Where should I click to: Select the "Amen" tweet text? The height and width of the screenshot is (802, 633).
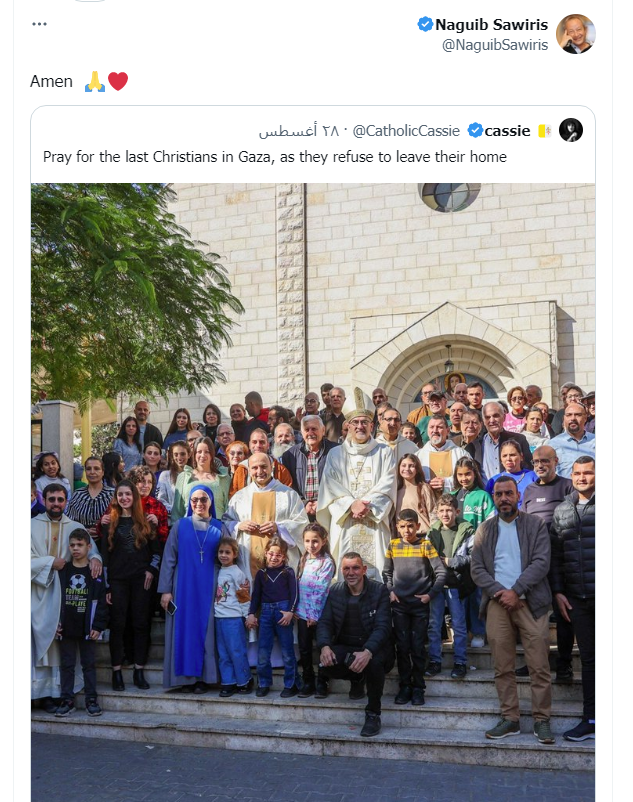click(51, 81)
